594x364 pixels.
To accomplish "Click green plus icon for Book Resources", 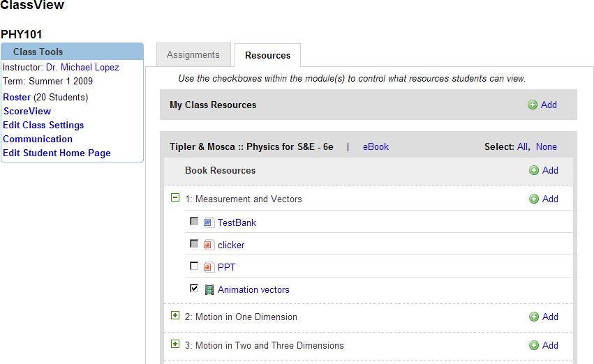I will tap(534, 170).
